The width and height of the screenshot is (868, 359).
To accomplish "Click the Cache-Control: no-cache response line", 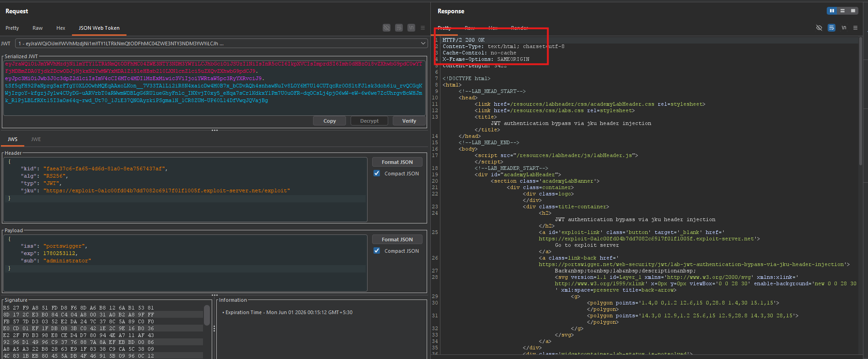I will pos(479,53).
